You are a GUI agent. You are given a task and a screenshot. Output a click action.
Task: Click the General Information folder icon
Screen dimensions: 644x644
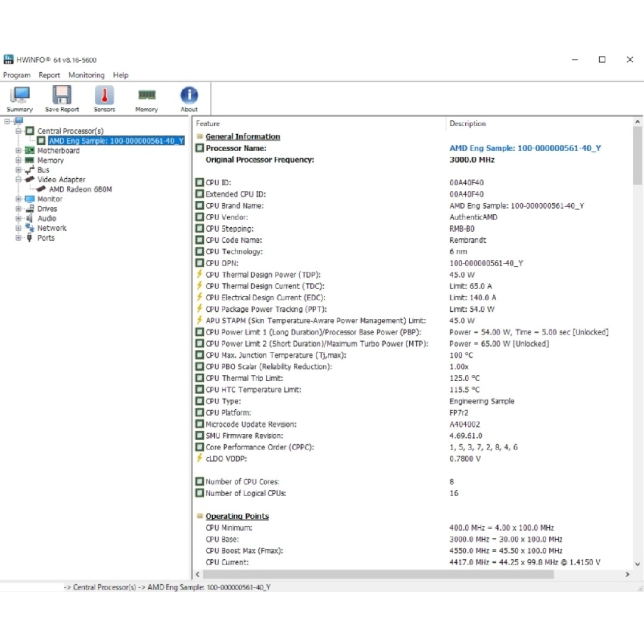[200, 137]
